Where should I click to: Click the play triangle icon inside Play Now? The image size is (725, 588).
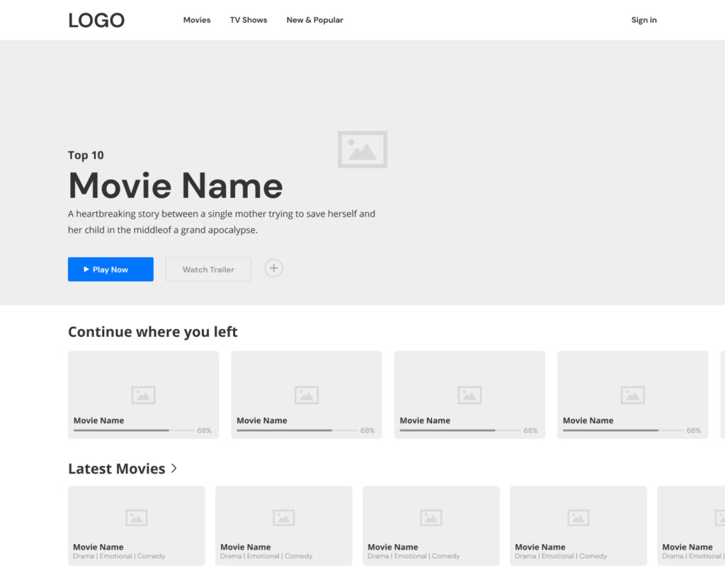pos(88,269)
